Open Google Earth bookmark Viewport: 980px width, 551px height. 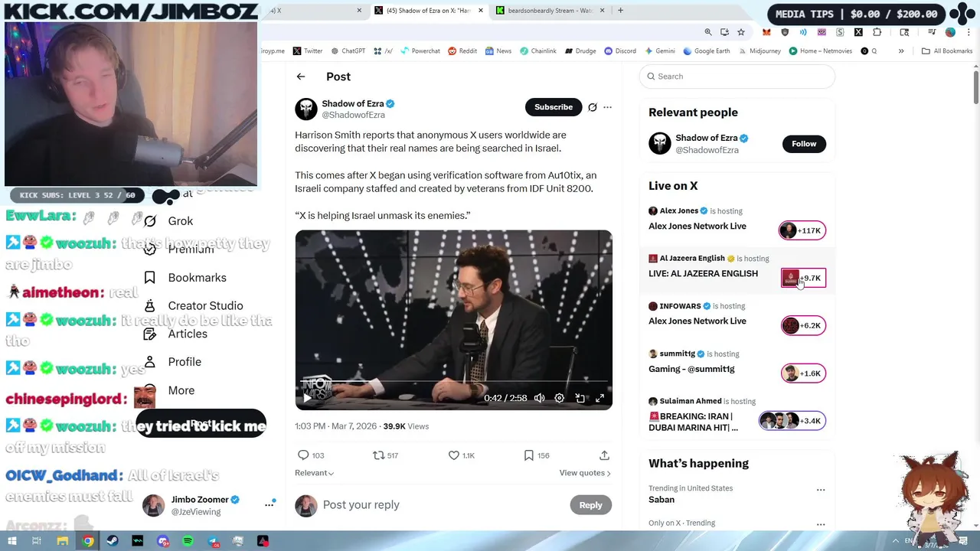tap(707, 51)
